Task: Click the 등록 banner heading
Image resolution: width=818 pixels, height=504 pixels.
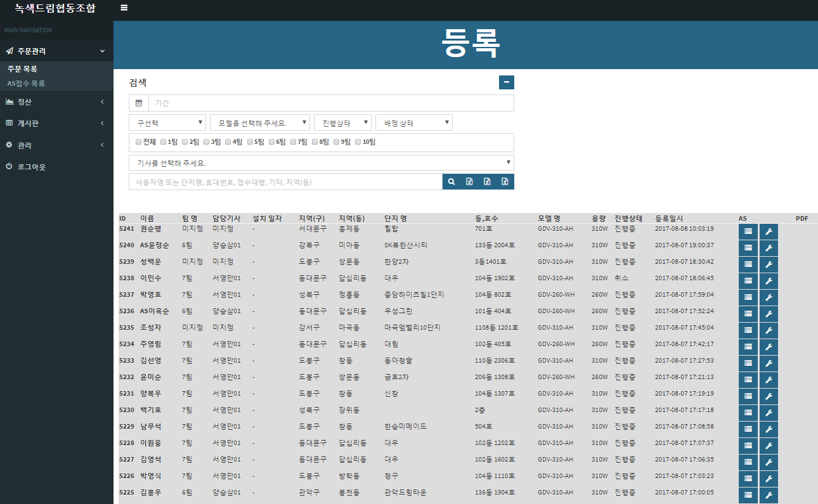Action: pyautogui.click(x=471, y=44)
